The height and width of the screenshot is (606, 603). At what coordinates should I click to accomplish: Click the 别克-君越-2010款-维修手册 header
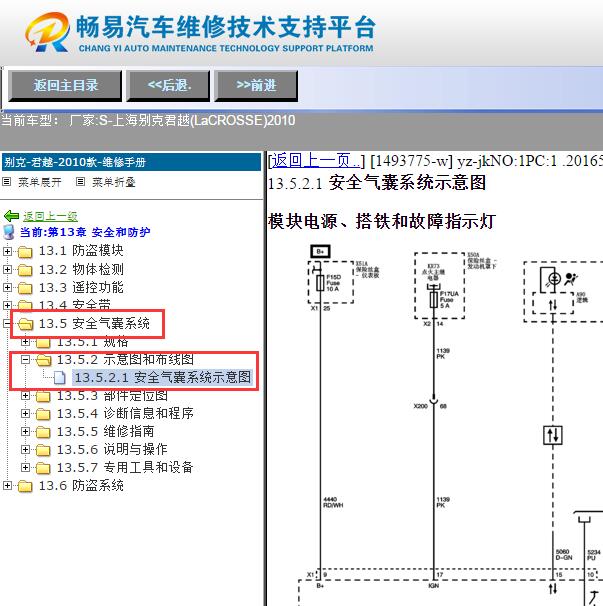(x=131, y=162)
